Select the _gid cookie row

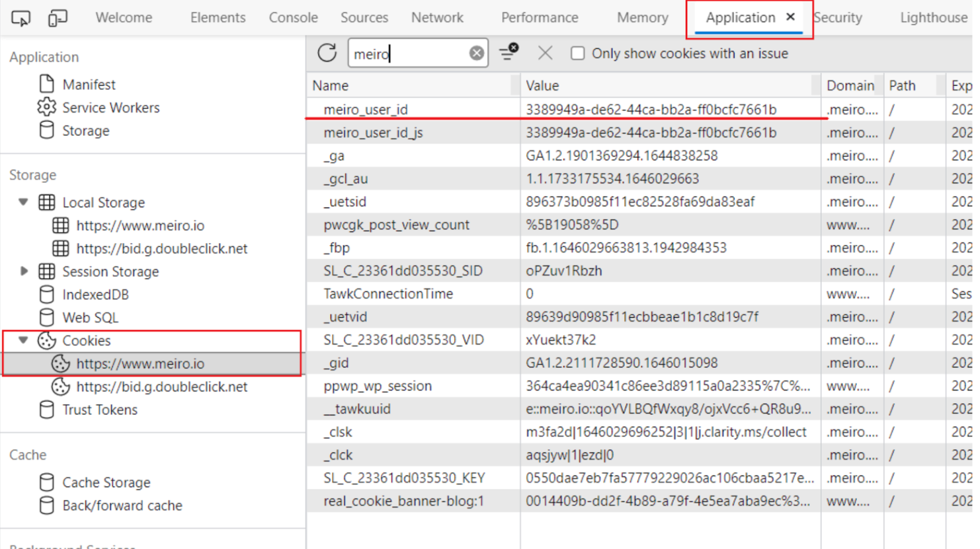pyautogui.click(x=639, y=363)
